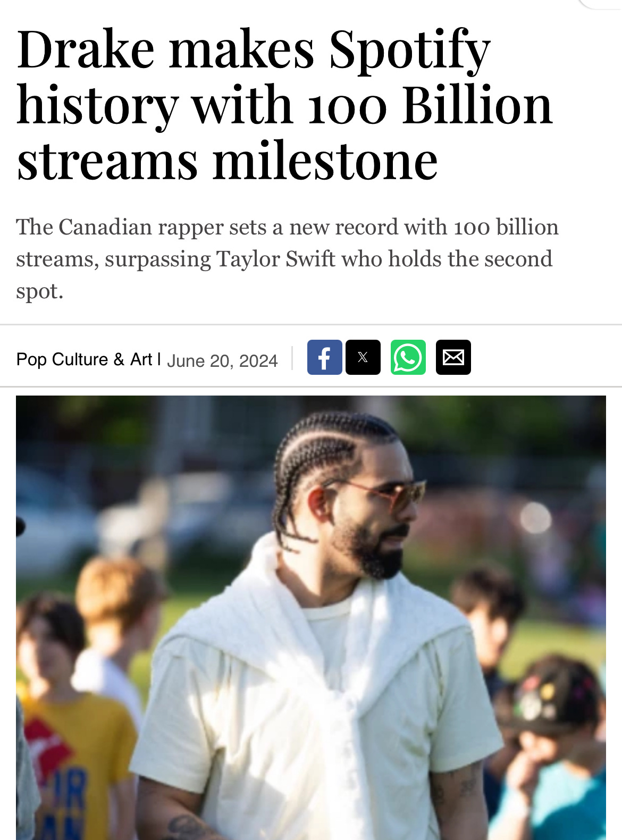The width and height of the screenshot is (622, 840).
Task: Share the article on Facebook
Action: tap(324, 357)
